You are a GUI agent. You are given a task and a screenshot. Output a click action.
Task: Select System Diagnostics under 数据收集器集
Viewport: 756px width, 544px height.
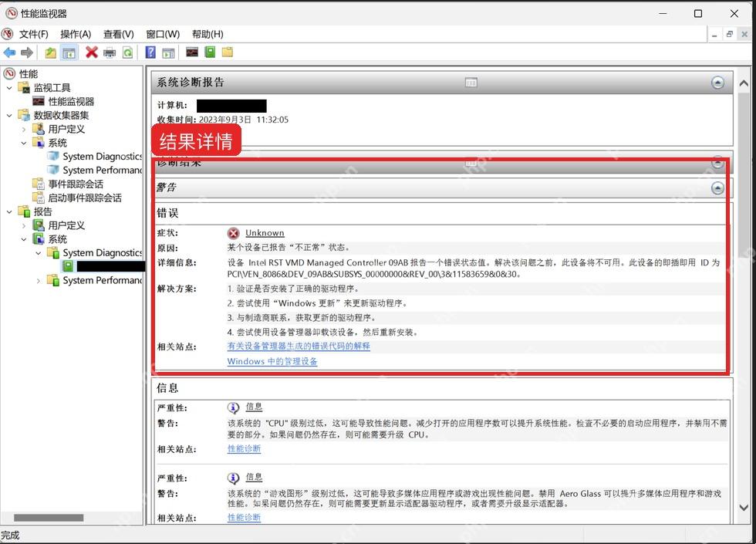(x=102, y=157)
